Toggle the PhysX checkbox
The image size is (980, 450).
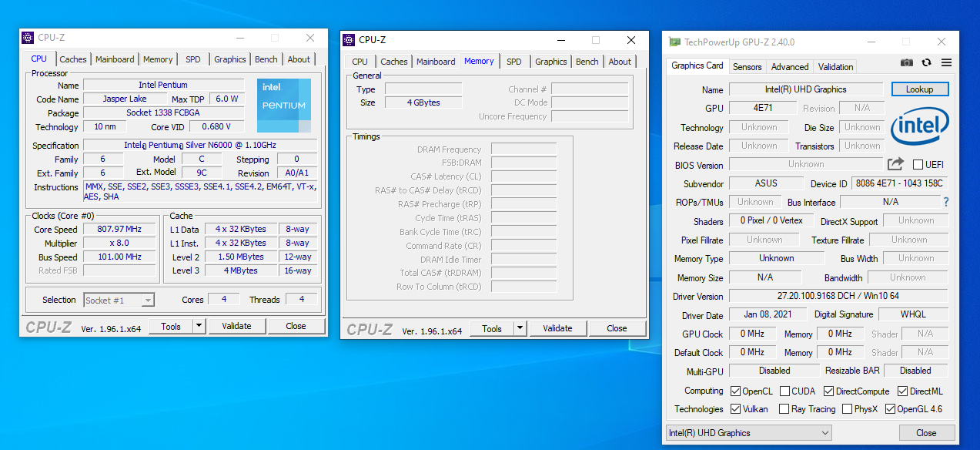[847, 409]
